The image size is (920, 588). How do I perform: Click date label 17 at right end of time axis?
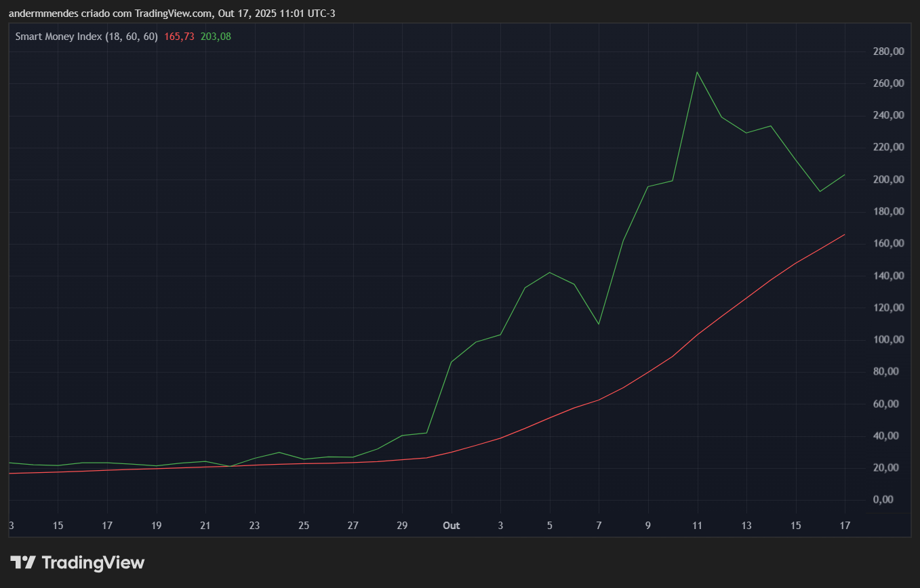844,526
